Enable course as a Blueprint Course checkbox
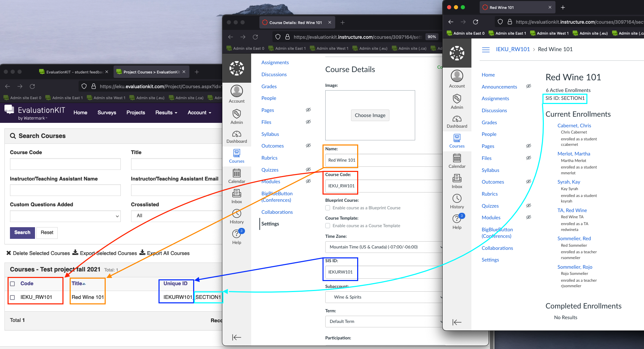Image resolution: width=644 pixels, height=349 pixels. (328, 208)
